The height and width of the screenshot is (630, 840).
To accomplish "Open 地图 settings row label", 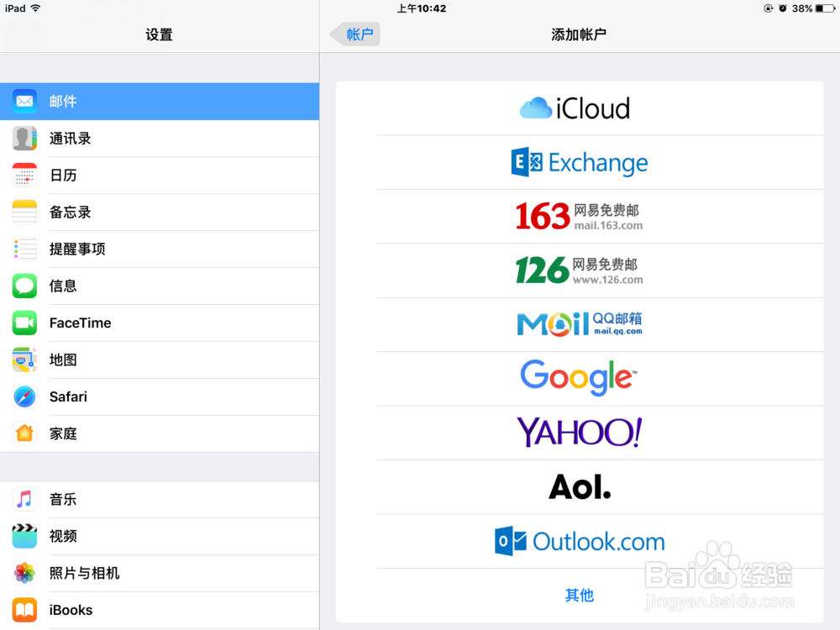I will point(63,360).
